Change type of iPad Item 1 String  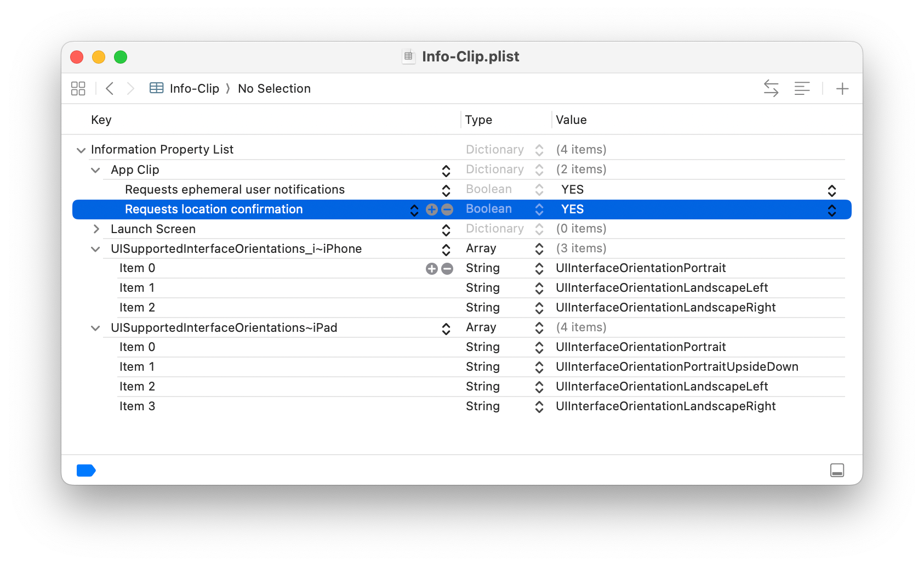(x=539, y=367)
